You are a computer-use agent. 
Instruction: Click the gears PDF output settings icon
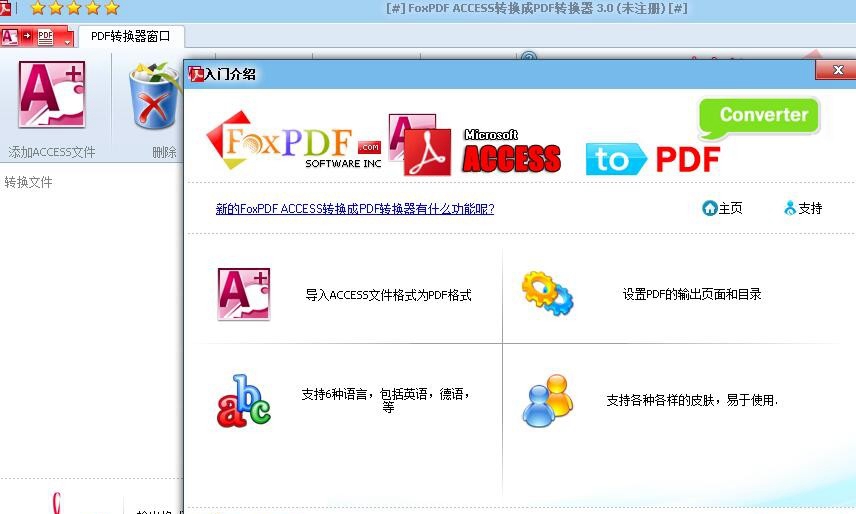pyautogui.click(x=548, y=294)
